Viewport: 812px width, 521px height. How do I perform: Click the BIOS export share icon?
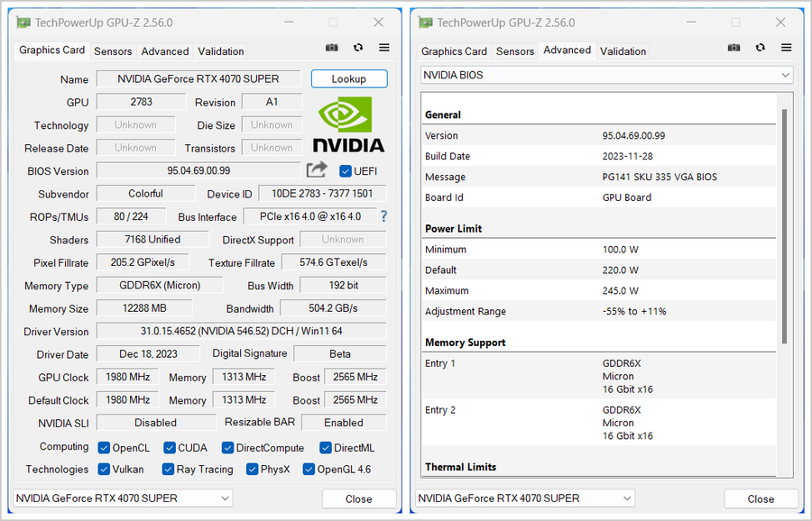(317, 169)
